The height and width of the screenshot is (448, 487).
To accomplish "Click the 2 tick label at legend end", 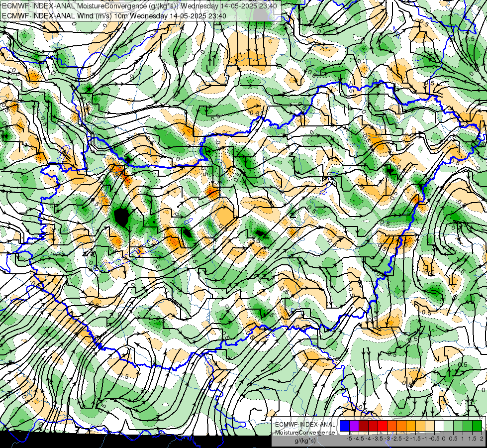I will [x=482, y=439].
